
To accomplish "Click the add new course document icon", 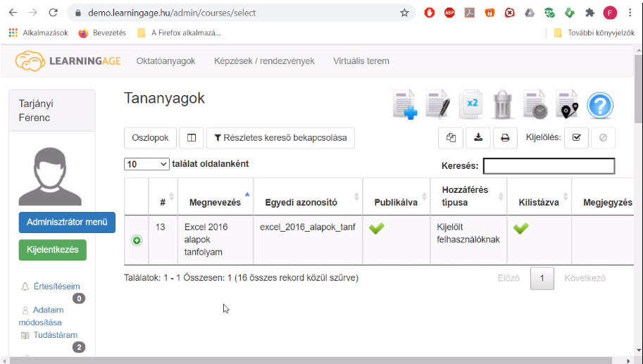I will [405, 105].
